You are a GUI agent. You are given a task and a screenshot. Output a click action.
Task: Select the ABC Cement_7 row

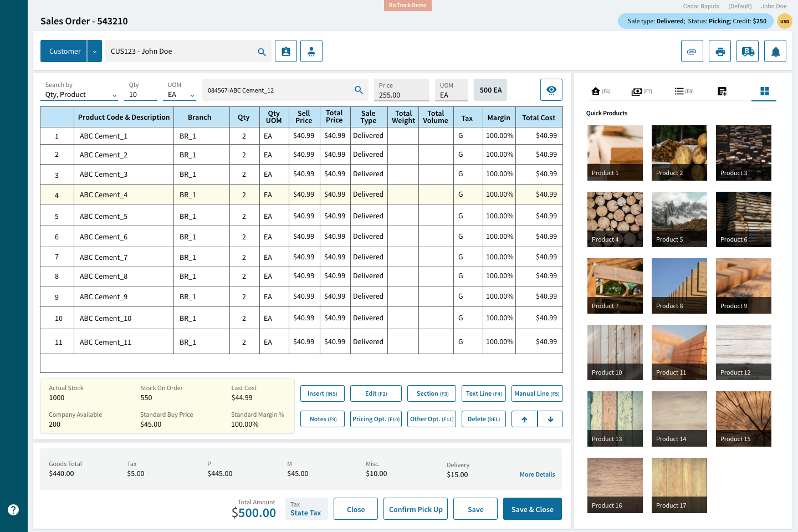pos(301,257)
